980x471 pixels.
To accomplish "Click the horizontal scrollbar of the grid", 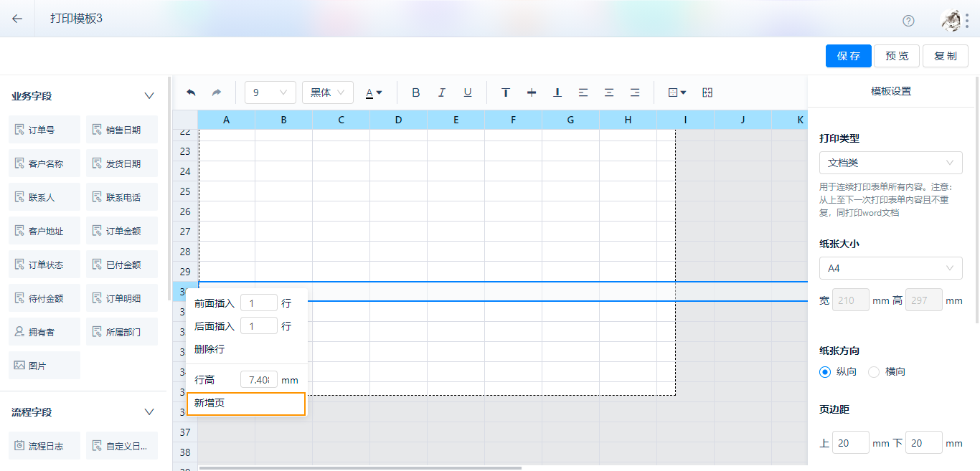I will click(360, 468).
